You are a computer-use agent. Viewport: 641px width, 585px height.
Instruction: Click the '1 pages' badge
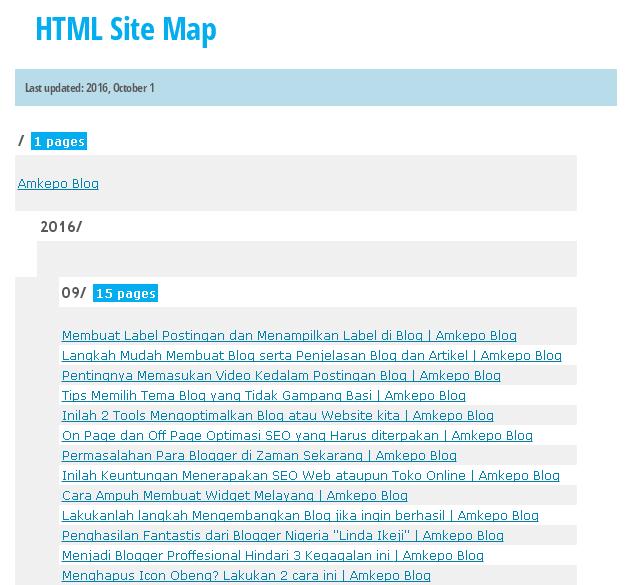click(x=59, y=141)
